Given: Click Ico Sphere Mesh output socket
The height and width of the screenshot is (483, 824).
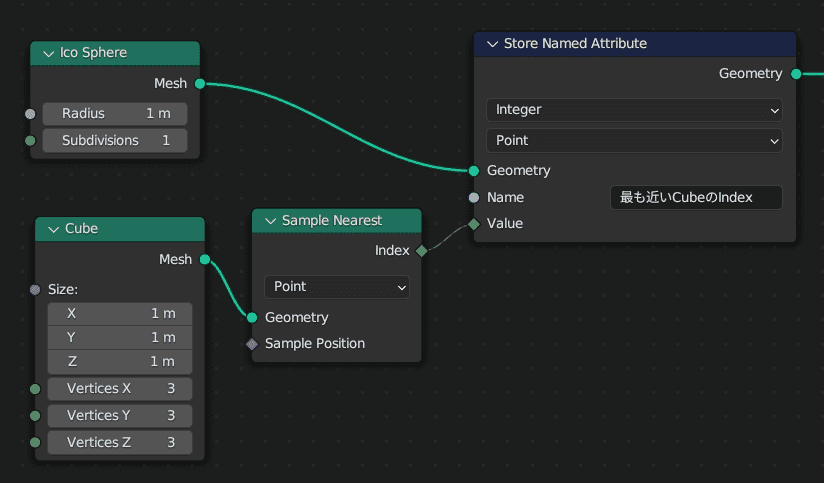Looking at the screenshot, I should point(200,84).
